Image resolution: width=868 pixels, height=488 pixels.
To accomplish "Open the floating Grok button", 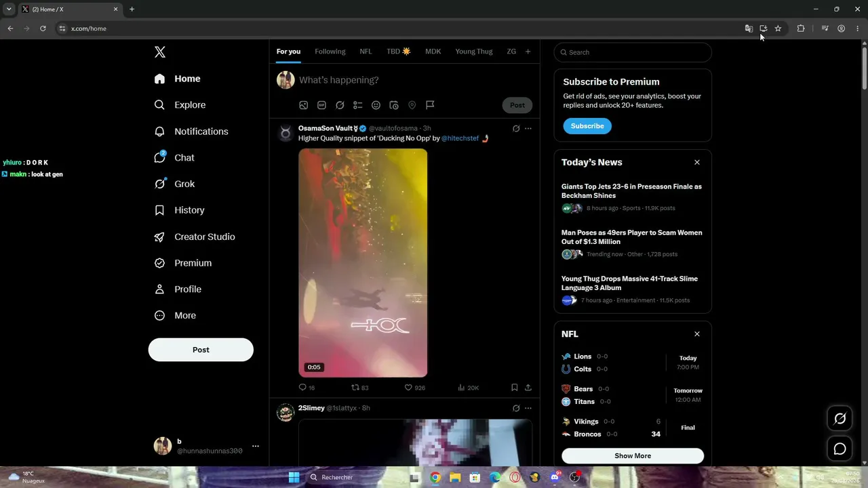I will point(840,419).
